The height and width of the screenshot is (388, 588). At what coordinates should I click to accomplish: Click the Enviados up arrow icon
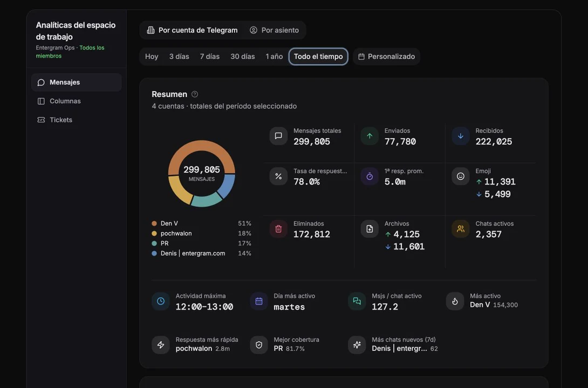[370, 136]
